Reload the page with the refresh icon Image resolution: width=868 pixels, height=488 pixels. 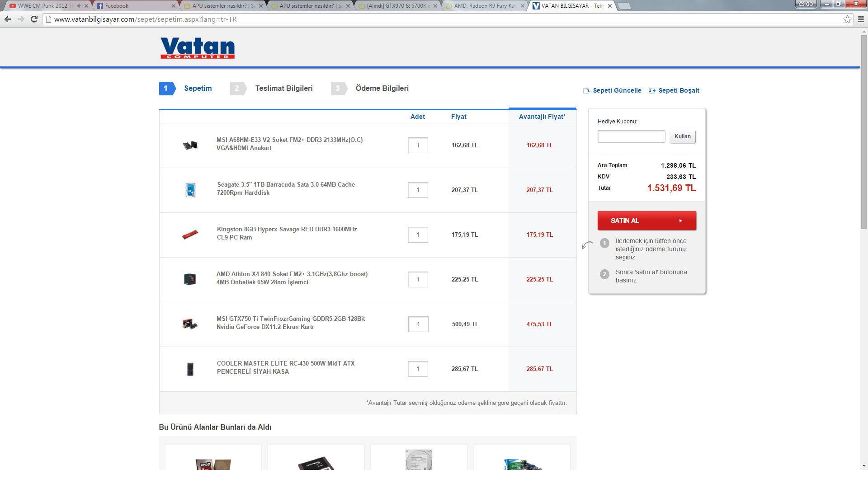click(x=34, y=19)
